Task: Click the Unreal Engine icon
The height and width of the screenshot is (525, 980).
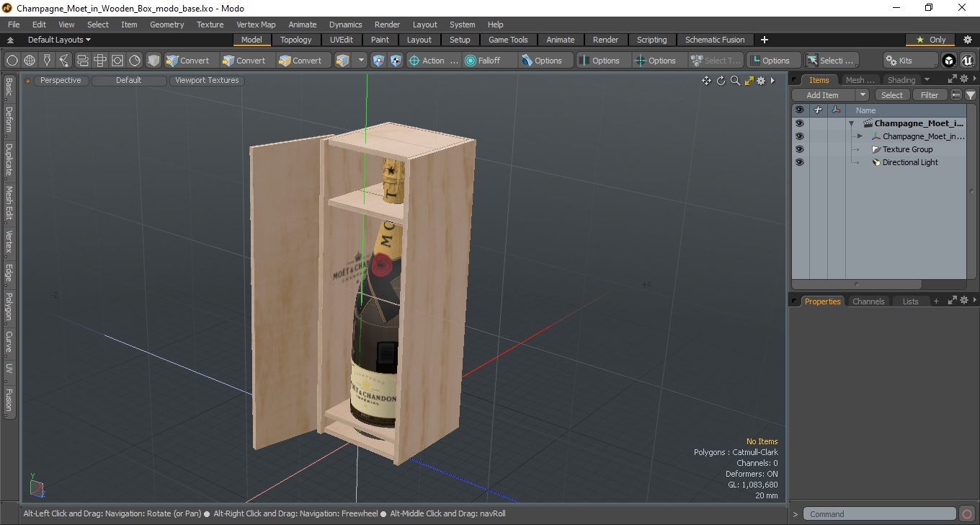Action: [967, 61]
